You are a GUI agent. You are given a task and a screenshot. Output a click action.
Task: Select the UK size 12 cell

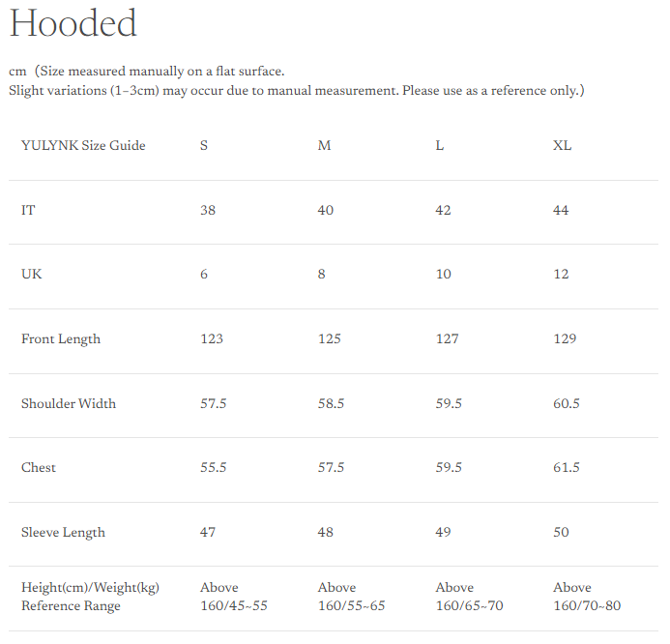click(561, 275)
